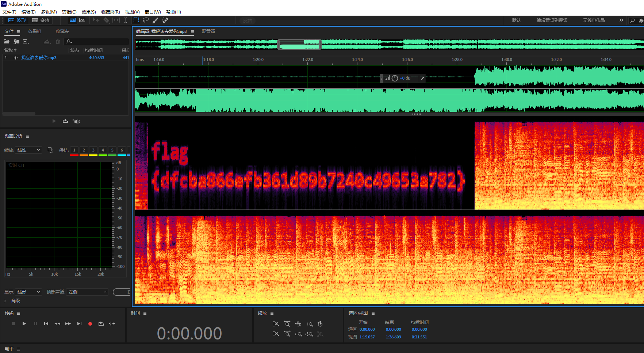Select the Move tool in toolbar
The image size is (644, 353).
coord(96,20)
